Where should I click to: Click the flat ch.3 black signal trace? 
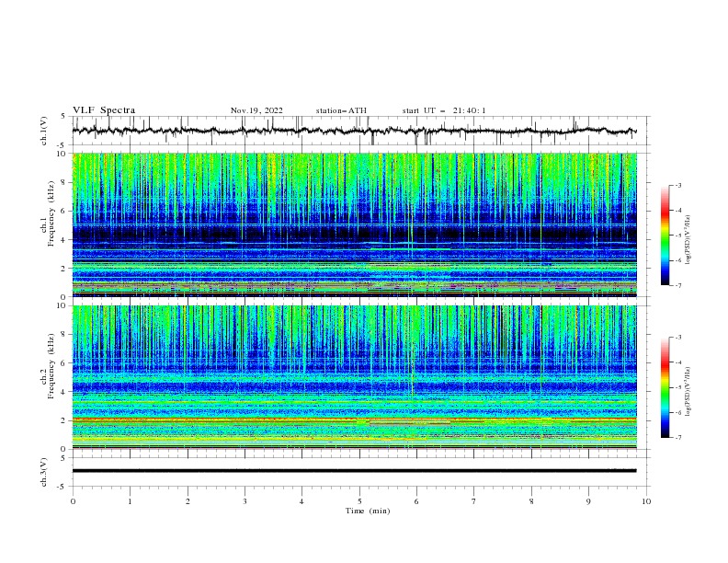click(x=354, y=471)
